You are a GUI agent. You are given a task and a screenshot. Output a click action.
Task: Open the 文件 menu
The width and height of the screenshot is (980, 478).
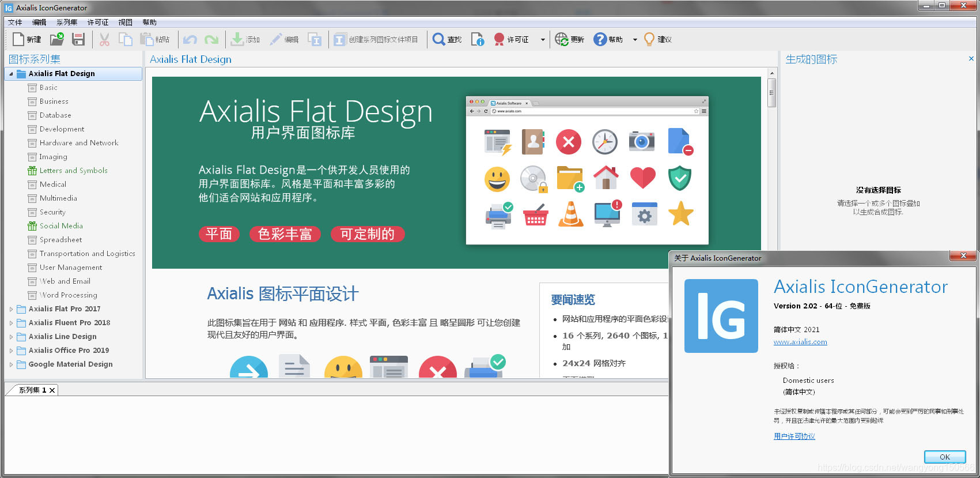15,22
